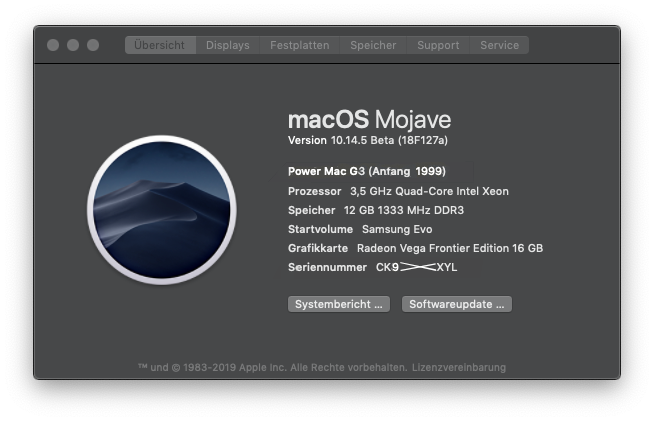Click the macOS Mojave desert logo

pos(162,210)
